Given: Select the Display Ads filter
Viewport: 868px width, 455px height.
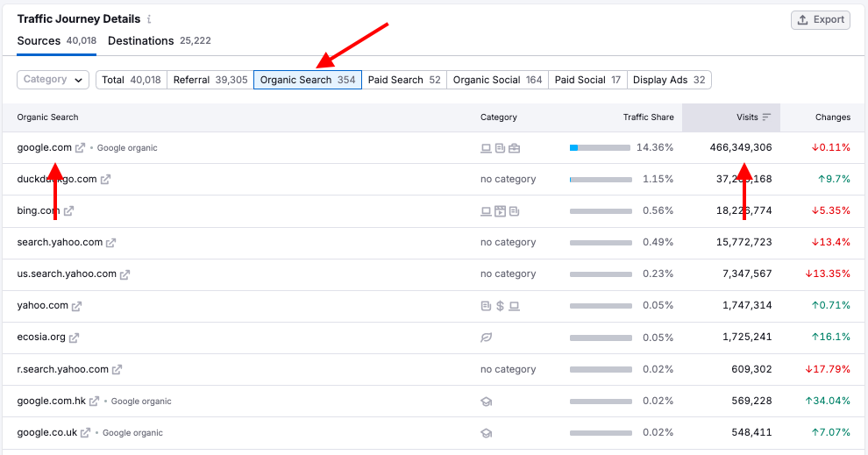Looking at the screenshot, I should [x=669, y=80].
